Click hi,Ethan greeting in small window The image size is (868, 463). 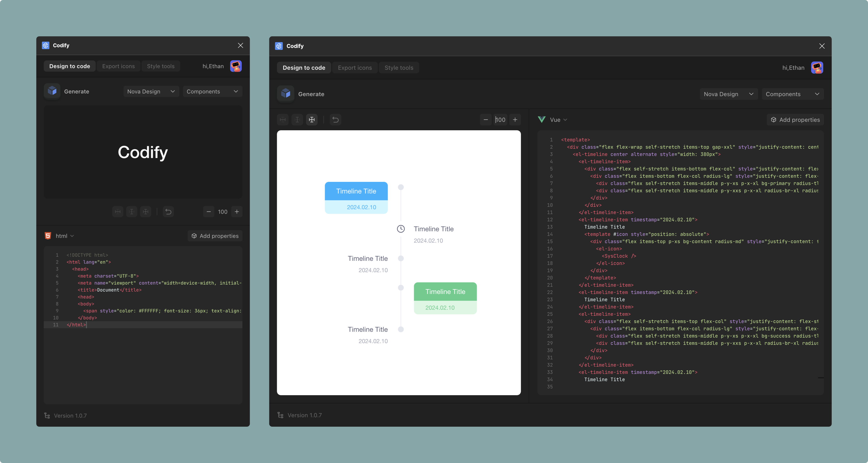[x=213, y=66]
